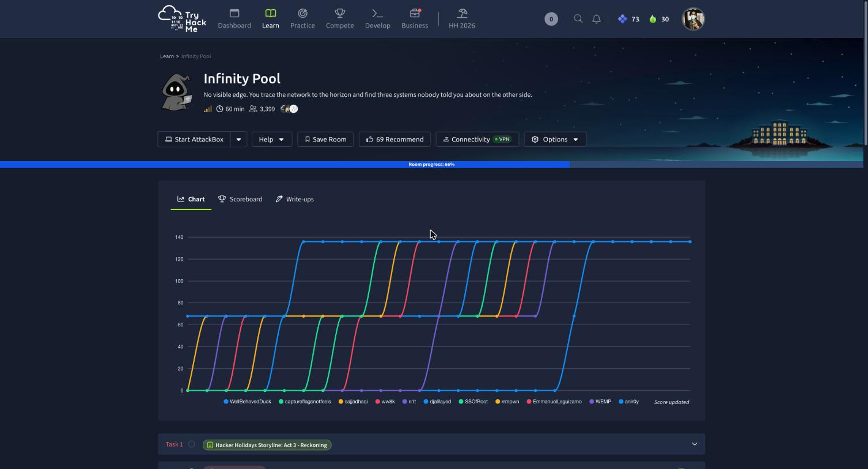Toggle EmmanuelLeguizamo legend series
868x469 pixels.
click(554, 402)
